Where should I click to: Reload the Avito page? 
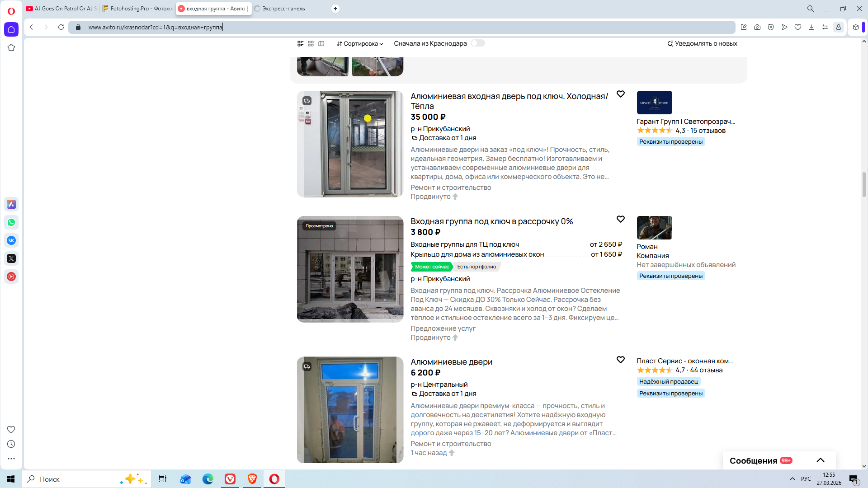[61, 27]
